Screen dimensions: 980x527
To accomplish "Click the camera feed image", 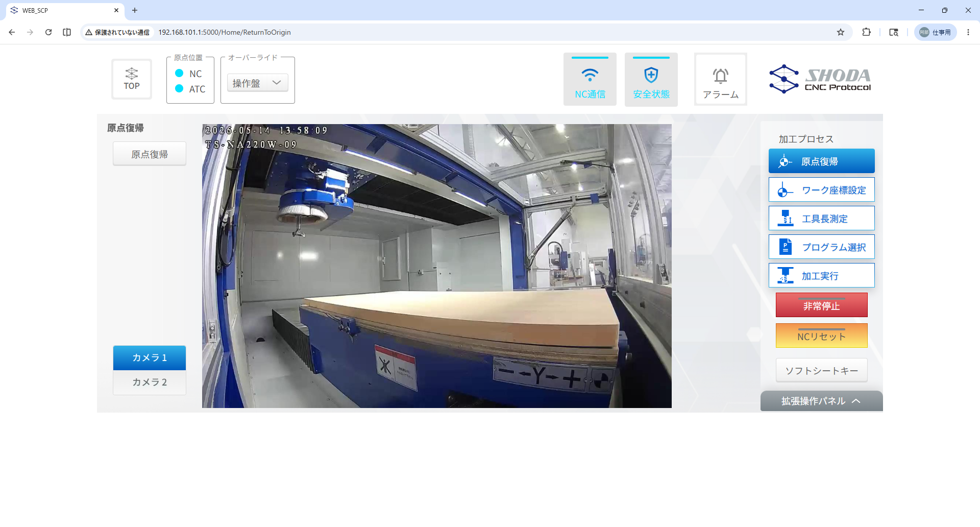I will 437,266.
